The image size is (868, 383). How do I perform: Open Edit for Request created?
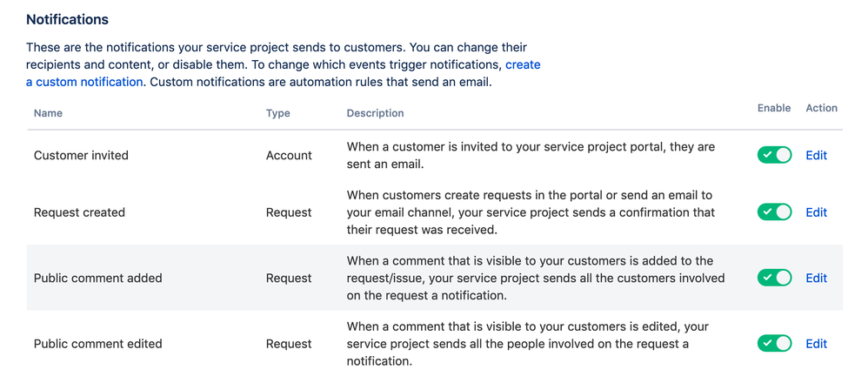pyautogui.click(x=816, y=212)
